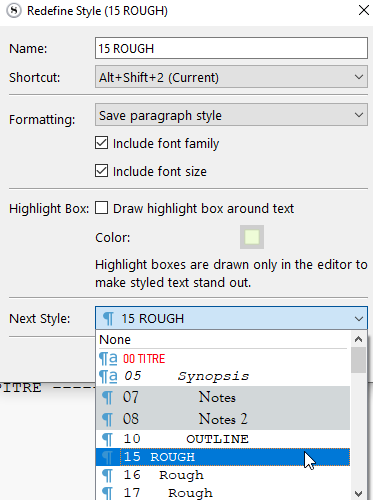Choose 17 Rough style from list
Image resolution: width=373 pixels, height=500 pixels.
pyautogui.click(x=223, y=492)
